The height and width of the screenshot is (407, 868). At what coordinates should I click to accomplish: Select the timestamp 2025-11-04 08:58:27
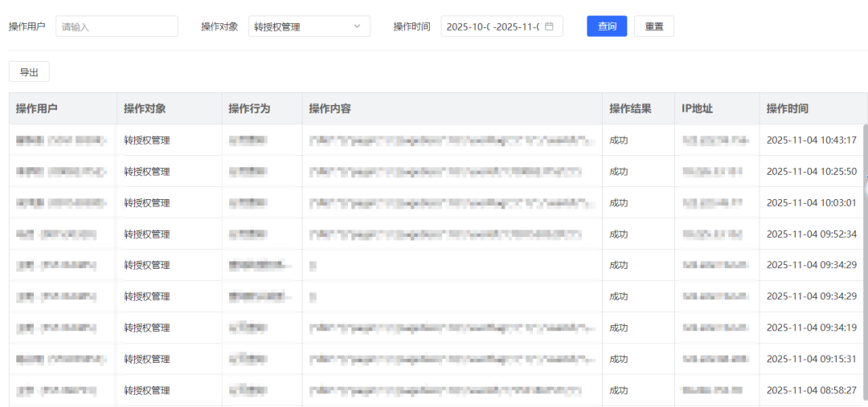point(812,390)
